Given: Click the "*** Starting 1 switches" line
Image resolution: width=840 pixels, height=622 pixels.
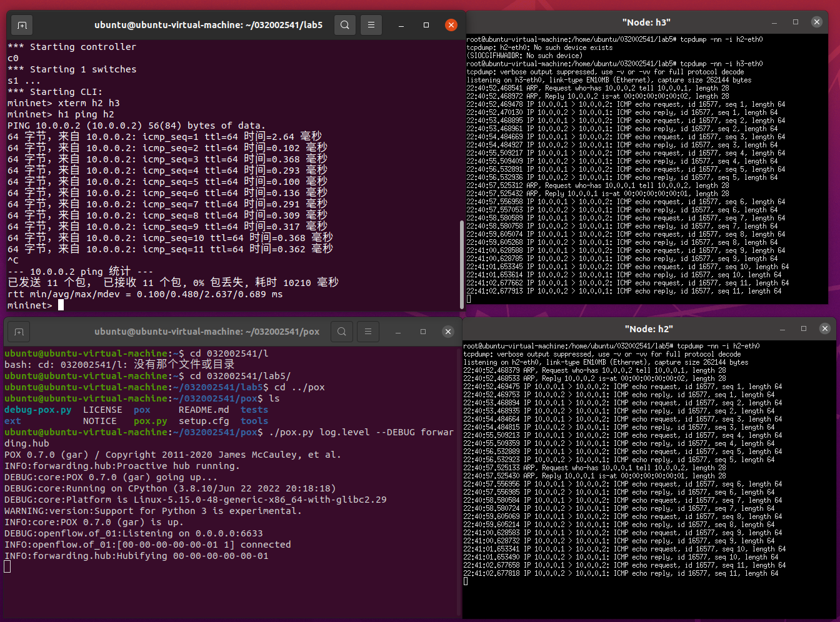Looking at the screenshot, I should pyautogui.click(x=72, y=69).
